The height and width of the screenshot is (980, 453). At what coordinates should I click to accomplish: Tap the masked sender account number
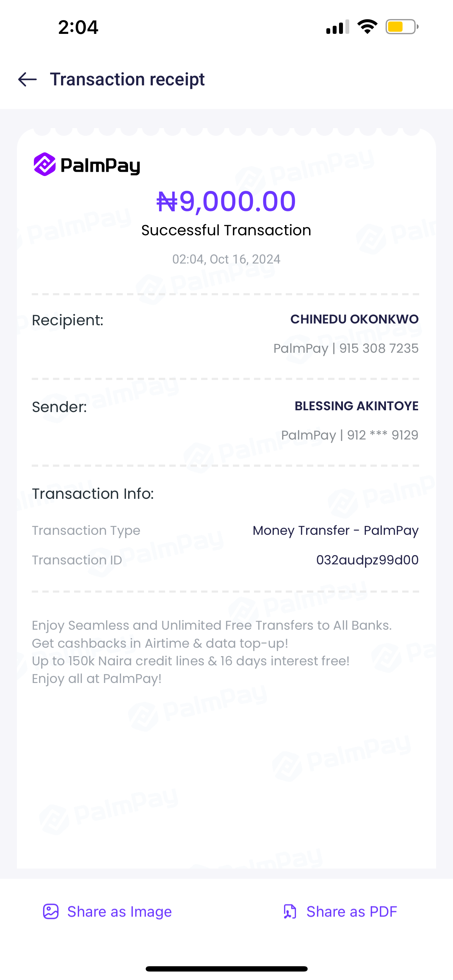coord(382,435)
